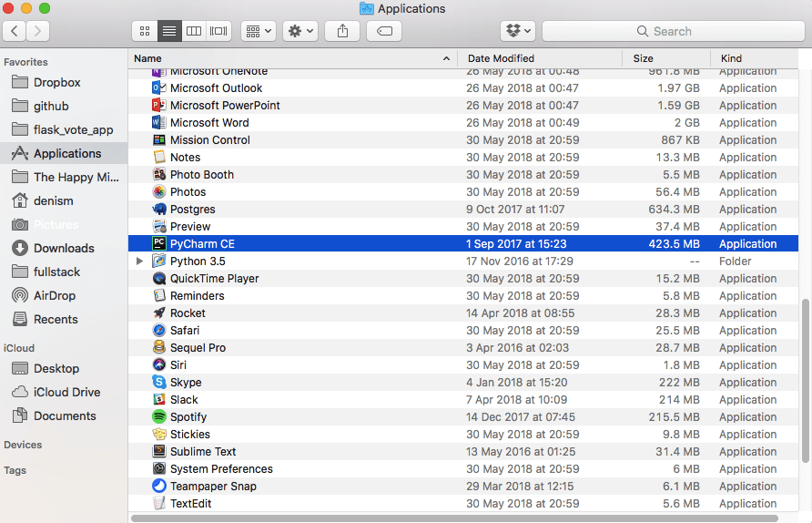Select the PyCharm CE icon
This screenshot has height=523, width=812.
pos(159,243)
